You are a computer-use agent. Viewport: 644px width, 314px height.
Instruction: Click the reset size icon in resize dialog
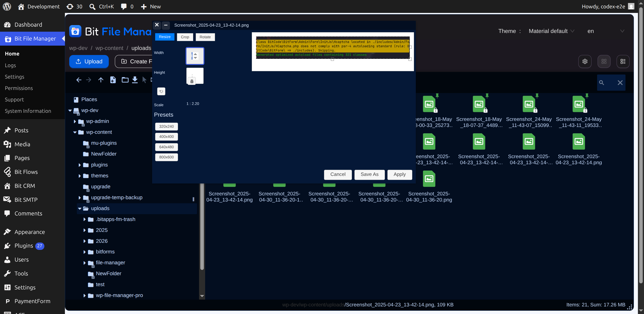click(161, 91)
